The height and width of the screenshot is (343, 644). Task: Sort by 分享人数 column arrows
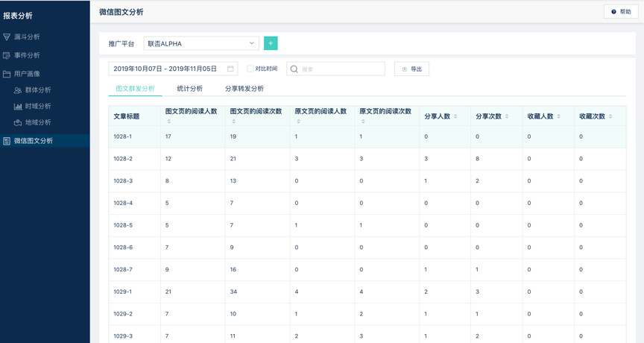click(x=455, y=116)
